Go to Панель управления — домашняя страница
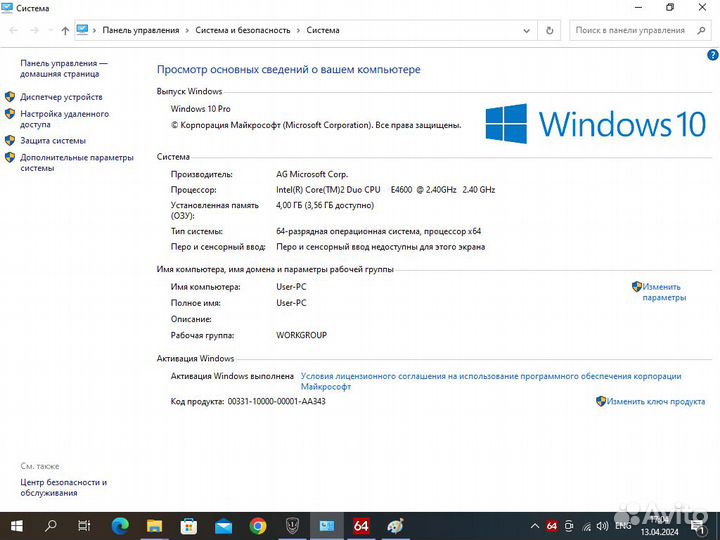This screenshot has height=540, width=720. pyautogui.click(x=63, y=68)
